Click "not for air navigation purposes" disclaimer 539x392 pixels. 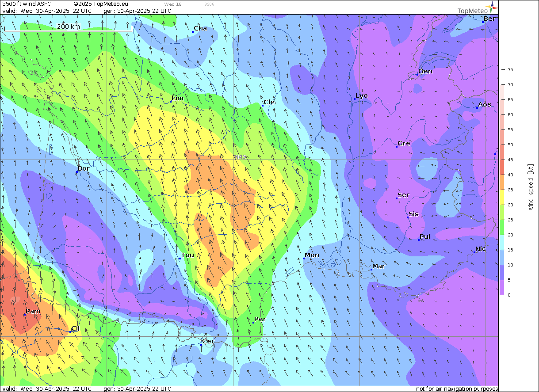tap(457, 389)
